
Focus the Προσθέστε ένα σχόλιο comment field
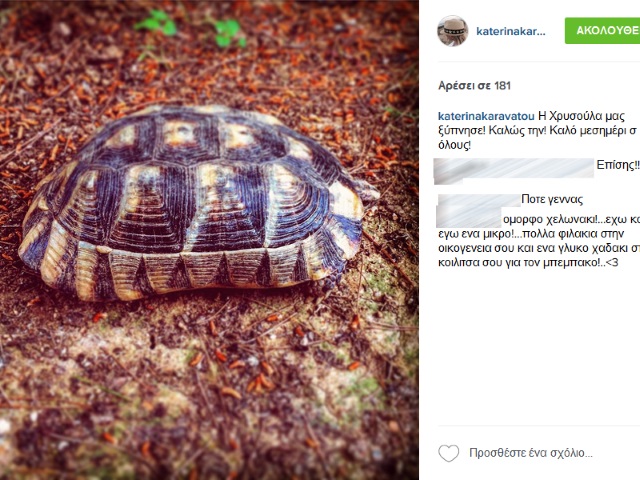tap(531, 453)
